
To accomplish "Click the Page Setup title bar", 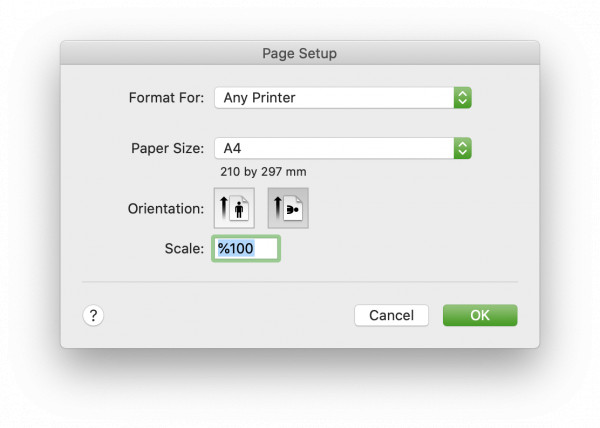I will (x=300, y=53).
